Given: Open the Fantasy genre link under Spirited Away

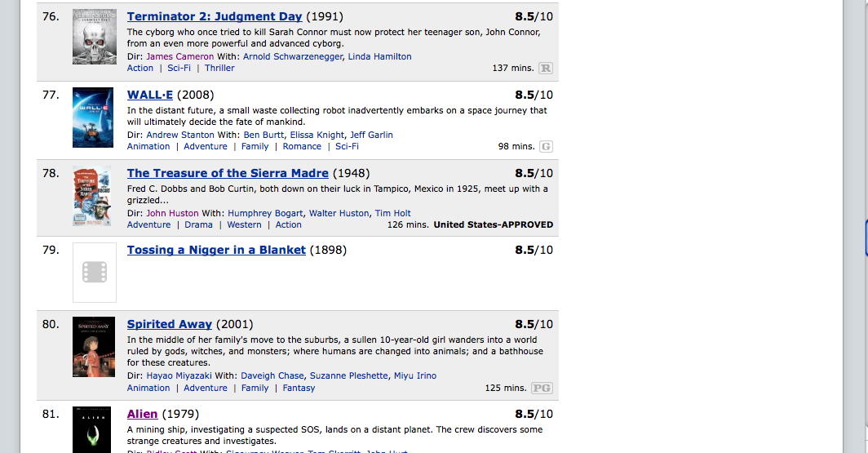Looking at the screenshot, I should (299, 389).
